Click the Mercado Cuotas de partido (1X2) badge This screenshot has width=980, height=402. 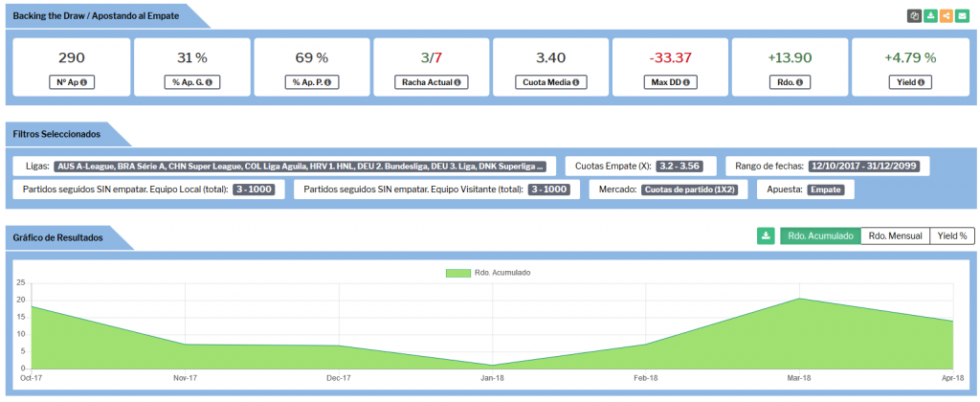[687, 190]
